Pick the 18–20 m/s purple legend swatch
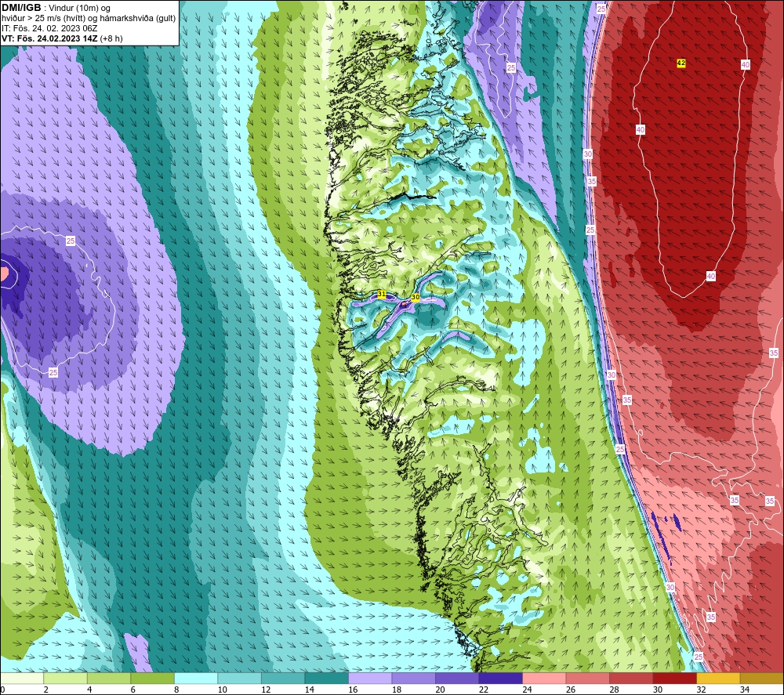The height and width of the screenshot is (695, 784). pyautogui.click(x=413, y=678)
